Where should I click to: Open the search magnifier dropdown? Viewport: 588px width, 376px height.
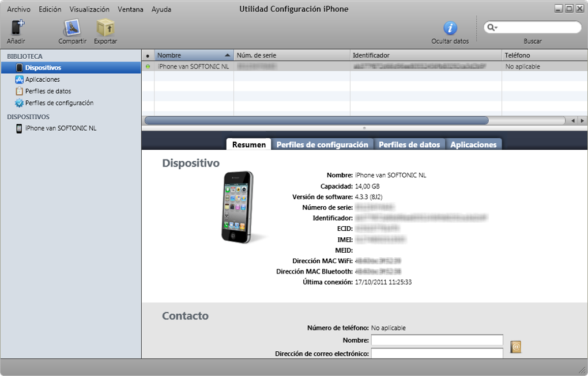[x=492, y=27]
